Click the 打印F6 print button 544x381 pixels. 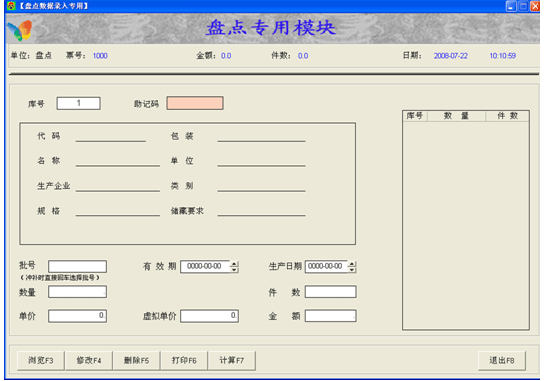(x=184, y=361)
